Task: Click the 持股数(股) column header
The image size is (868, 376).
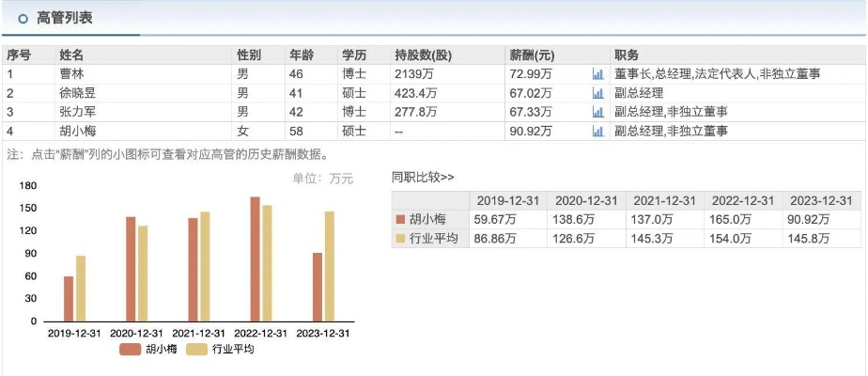Action: coord(423,54)
